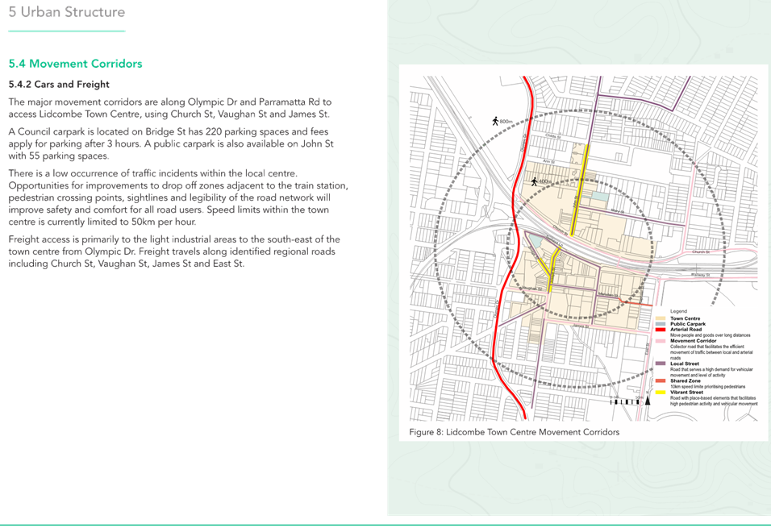This screenshot has height=532, width=771.
Task: Click the paragraph starting 'Freight access is primarily'
Action: click(174, 251)
